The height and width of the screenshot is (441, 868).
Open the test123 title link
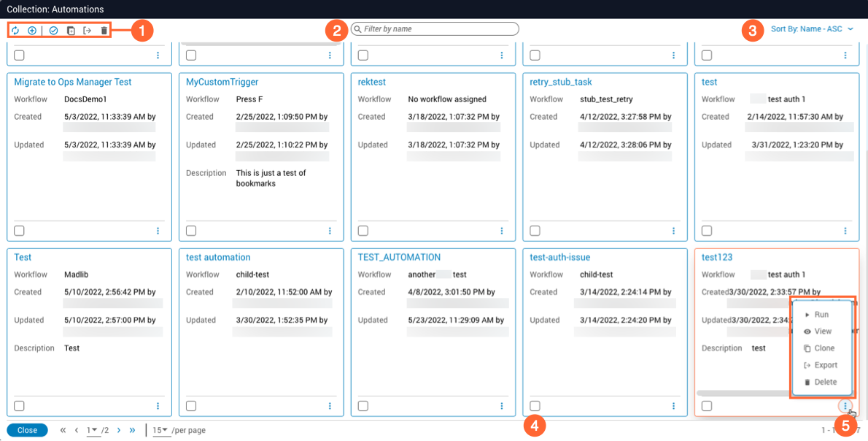click(x=717, y=258)
